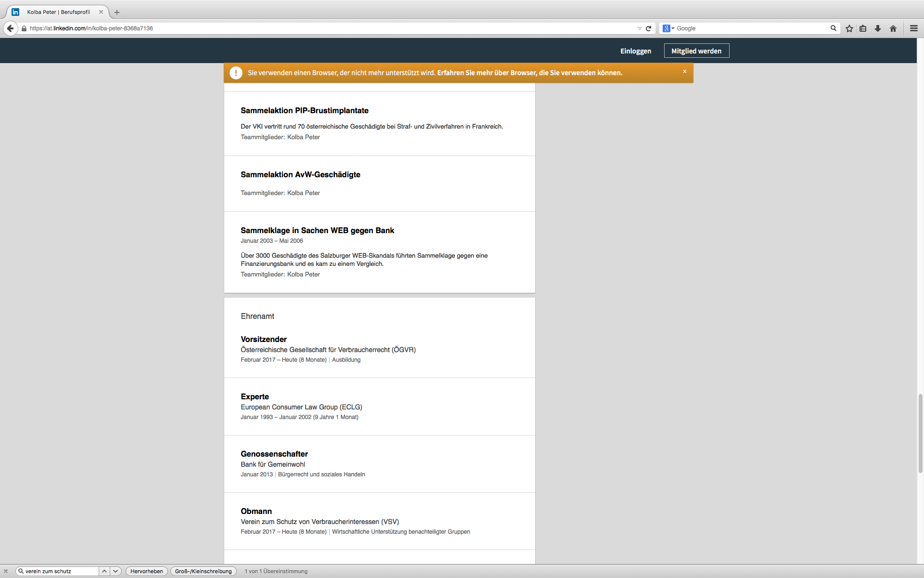Click heading Sammelaktion AvW-Geschädigte
The image size is (924, 578).
point(300,174)
